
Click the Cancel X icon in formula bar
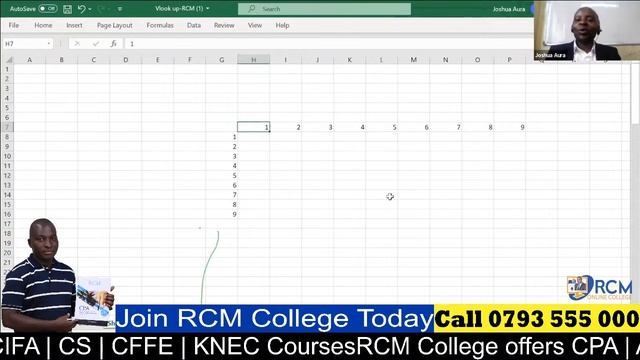tap(77, 44)
